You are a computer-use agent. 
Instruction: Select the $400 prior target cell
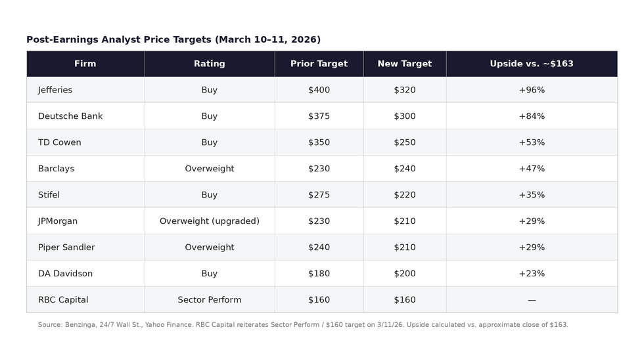tap(319, 90)
